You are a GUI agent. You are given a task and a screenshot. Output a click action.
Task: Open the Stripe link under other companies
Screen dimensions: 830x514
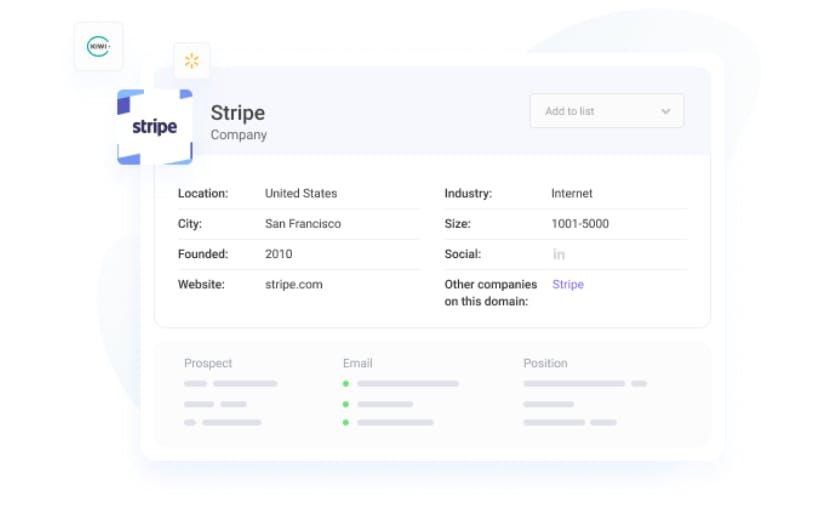point(568,284)
